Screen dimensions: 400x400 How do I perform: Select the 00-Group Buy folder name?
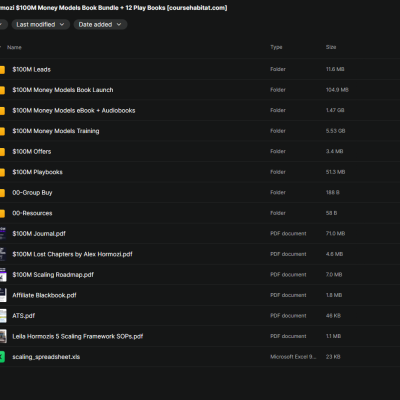(32, 193)
